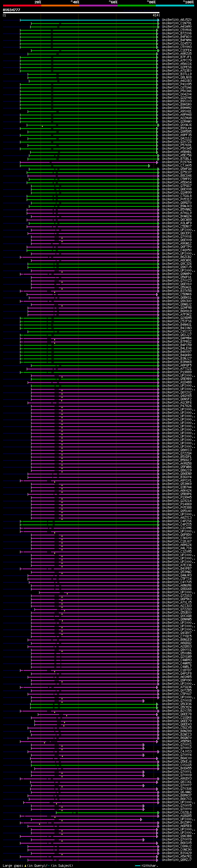Open hit UniRef100_A8J5Z0 label
This screenshot has height=868, width=197.
(177, 20)
